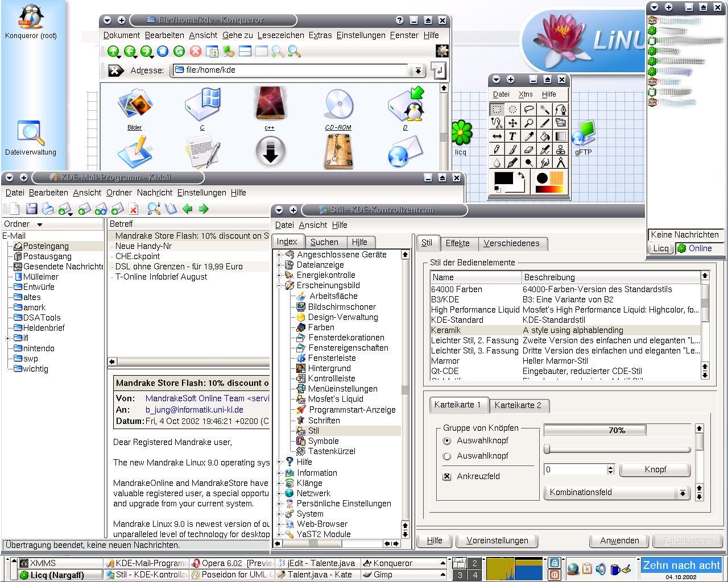Switch to virtual desktop 2 in pager
This screenshot has height=582, width=728.
click(474, 563)
